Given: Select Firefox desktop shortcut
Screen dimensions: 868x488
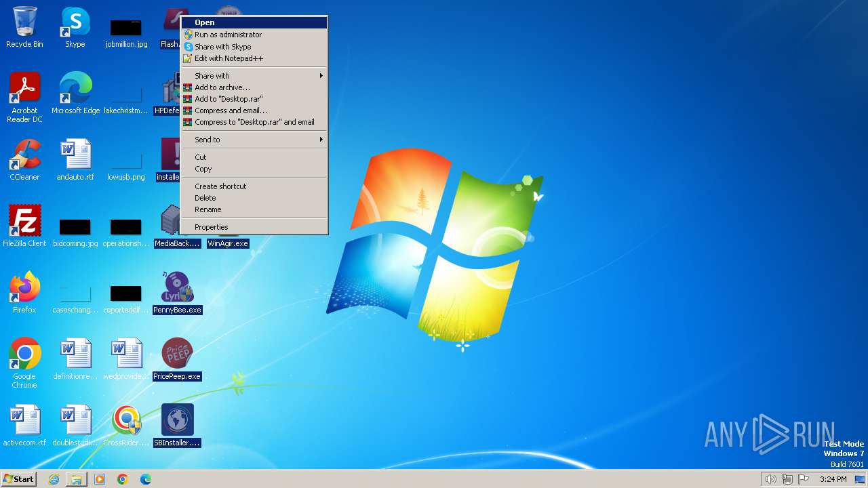Looking at the screenshot, I should pyautogui.click(x=24, y=293).
